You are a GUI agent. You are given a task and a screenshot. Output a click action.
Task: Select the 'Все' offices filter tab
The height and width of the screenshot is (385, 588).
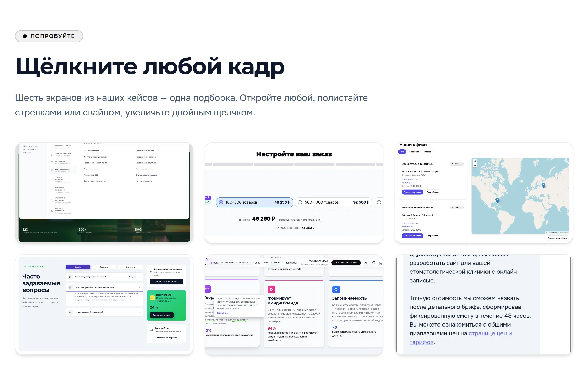coord(402,152)
